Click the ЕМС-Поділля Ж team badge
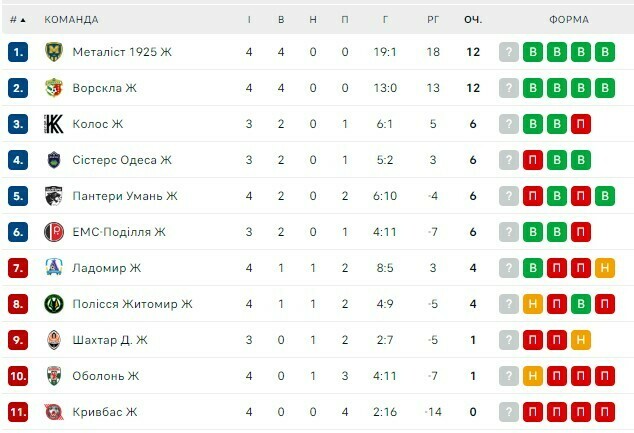The height and width of the screenshot is (433, 634). (x=54, y=232)
